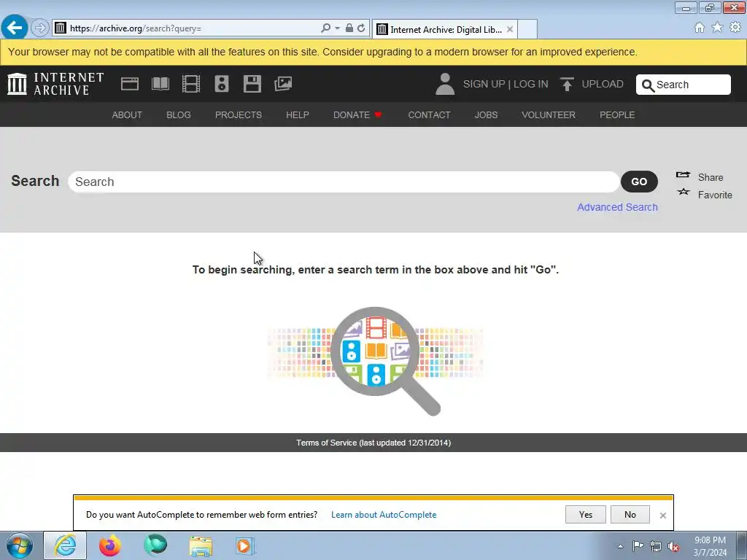Refresh the page with reload icon
This screenshot has height=560, width=747.
tap(361, 28)
